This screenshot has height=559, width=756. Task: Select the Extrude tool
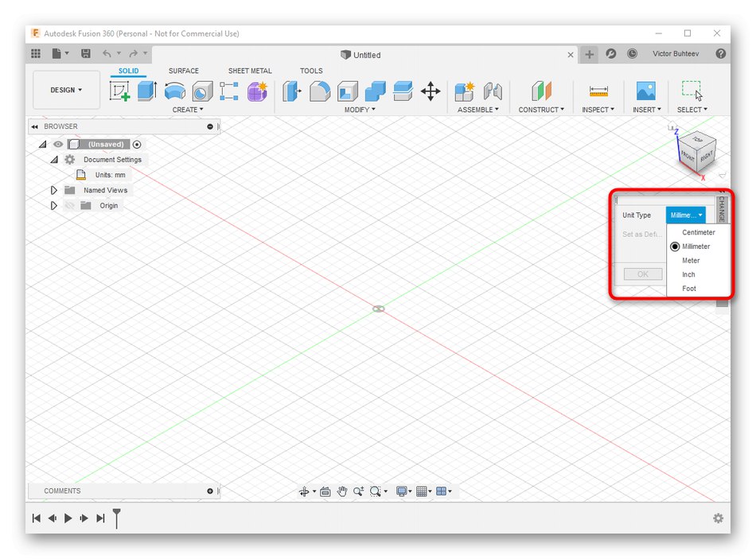tap(147, 91)
